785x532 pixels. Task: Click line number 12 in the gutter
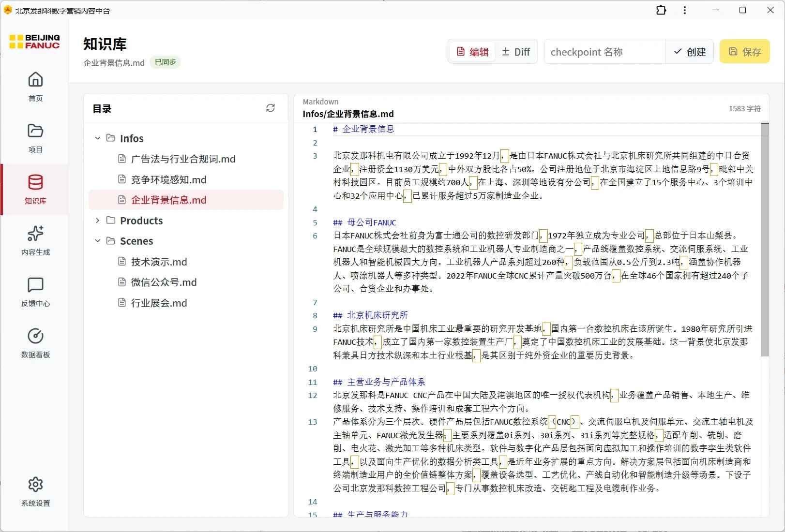click(313, 395)
